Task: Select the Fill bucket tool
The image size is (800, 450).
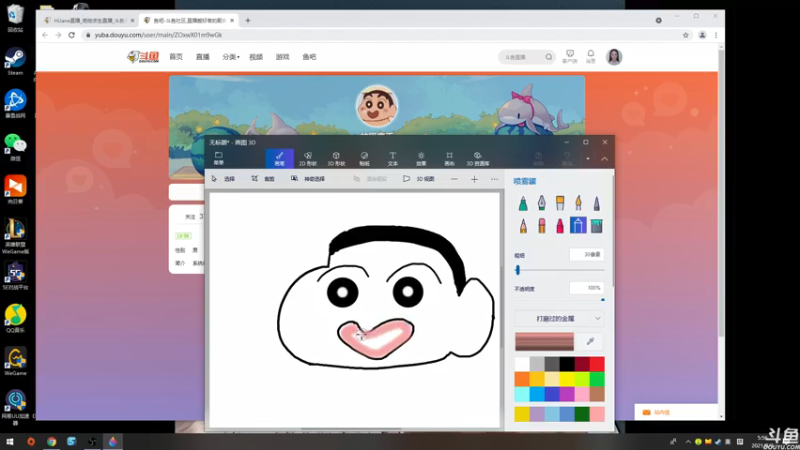Action: coord(596,226)
